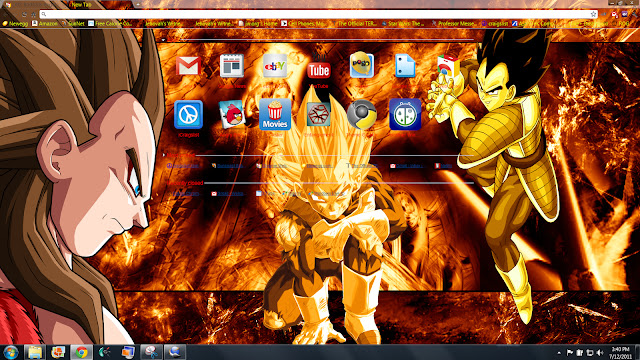Open the Google News app icon
Viewport: 640px width, 360px height.
(x=232, y=65)
